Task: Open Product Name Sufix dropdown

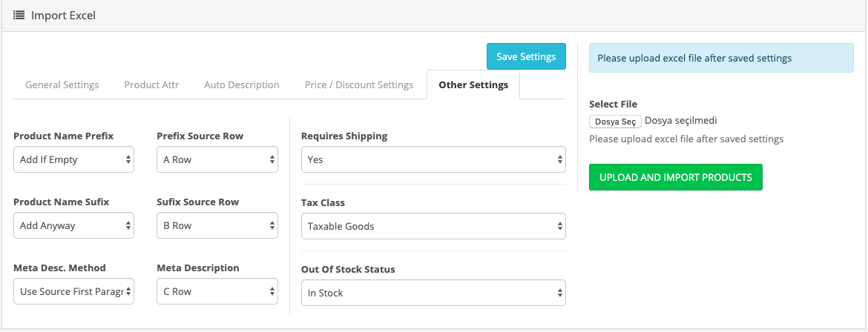Action: tap(73, 225)
